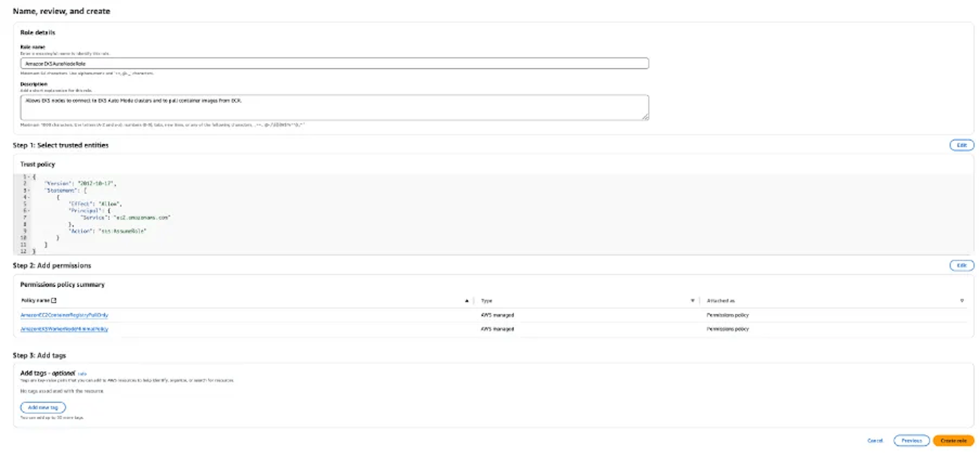The height and width of the screenshot is (457, 980).
Task: Sort by the Attached as column arrow
Action: click(x=962, y=301)
